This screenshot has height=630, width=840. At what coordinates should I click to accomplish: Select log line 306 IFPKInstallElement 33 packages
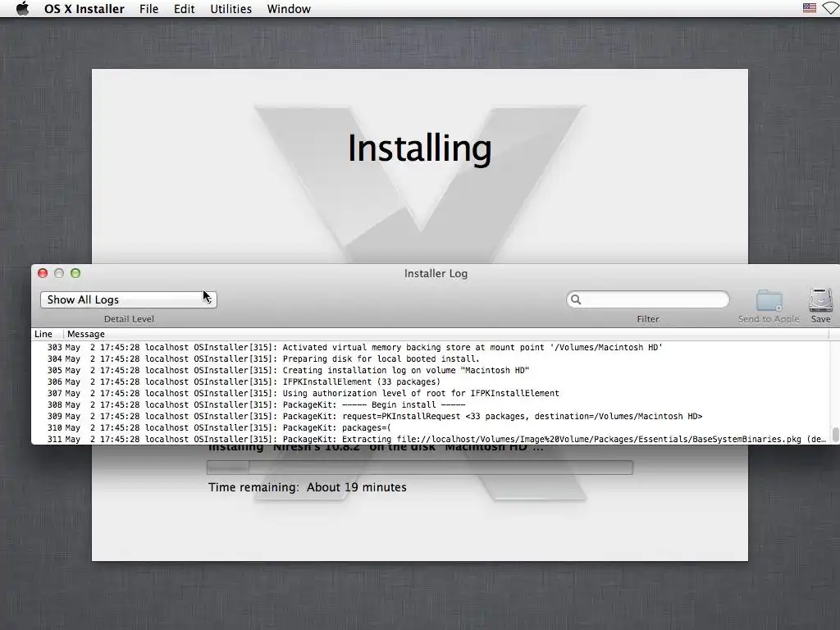[430, 382]
